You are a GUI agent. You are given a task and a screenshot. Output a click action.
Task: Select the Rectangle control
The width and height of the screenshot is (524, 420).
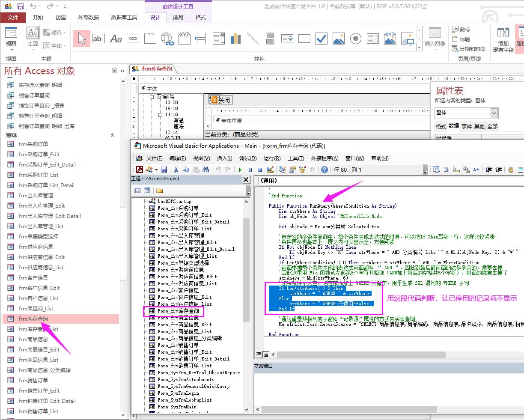click(x=304, y=39)
